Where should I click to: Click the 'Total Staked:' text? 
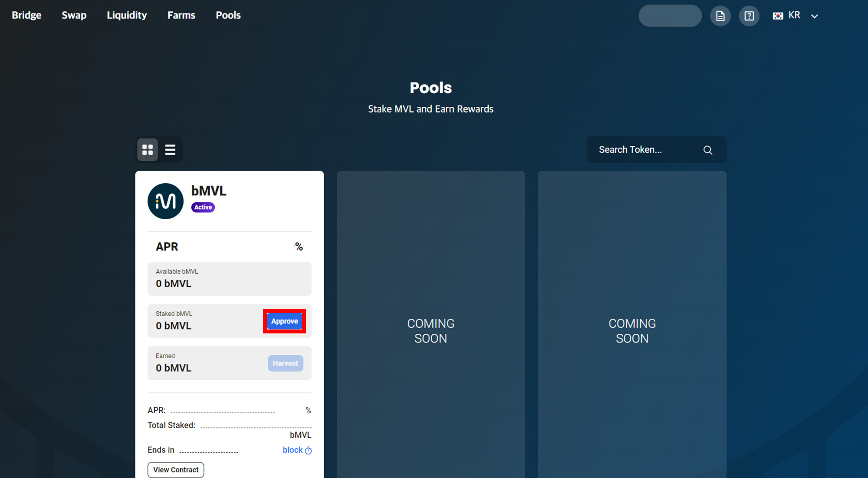171,425
